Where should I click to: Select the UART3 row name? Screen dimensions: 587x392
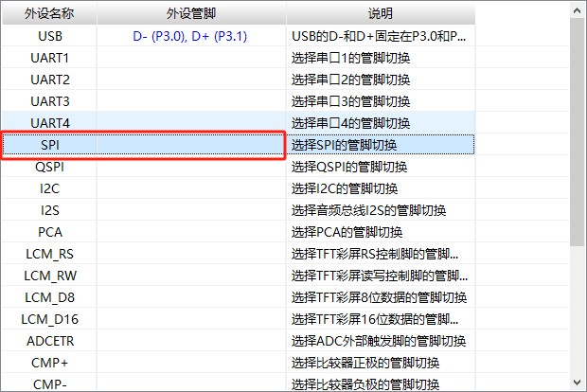click(50, 101)
